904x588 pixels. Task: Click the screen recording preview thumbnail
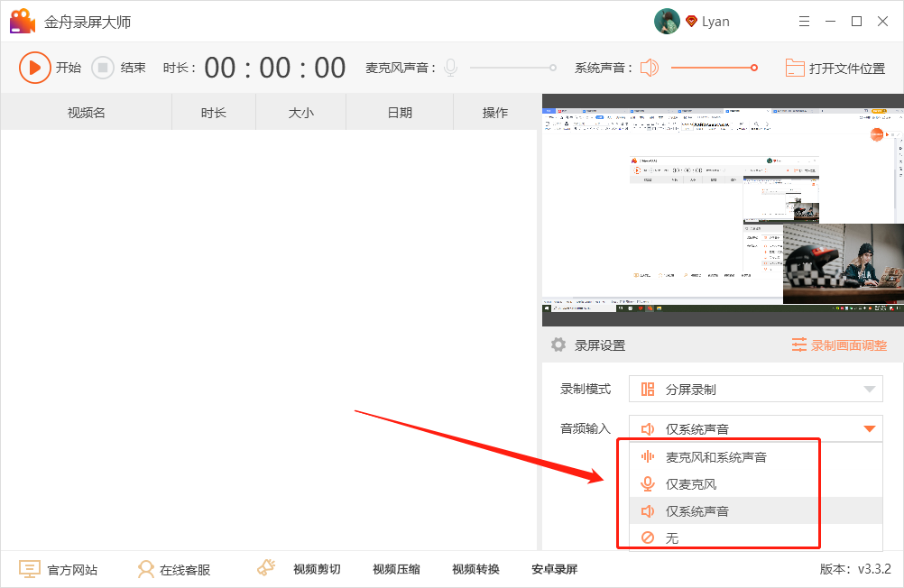point(723,210)
